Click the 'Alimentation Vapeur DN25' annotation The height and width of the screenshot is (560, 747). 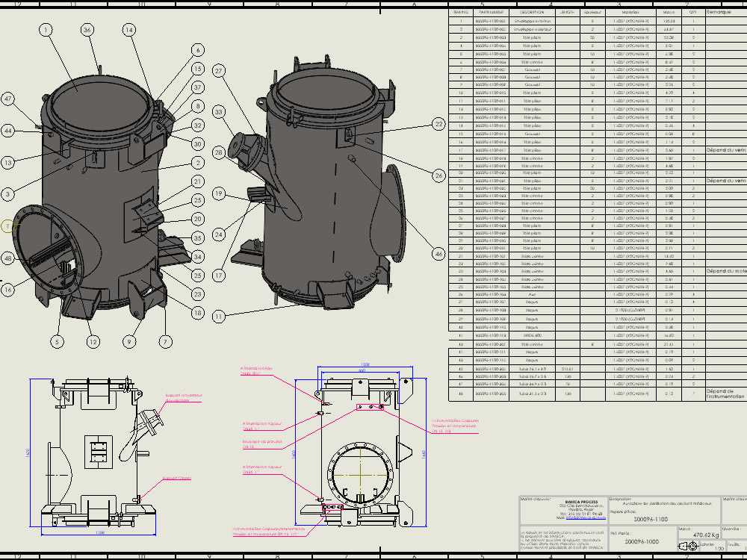262,425
